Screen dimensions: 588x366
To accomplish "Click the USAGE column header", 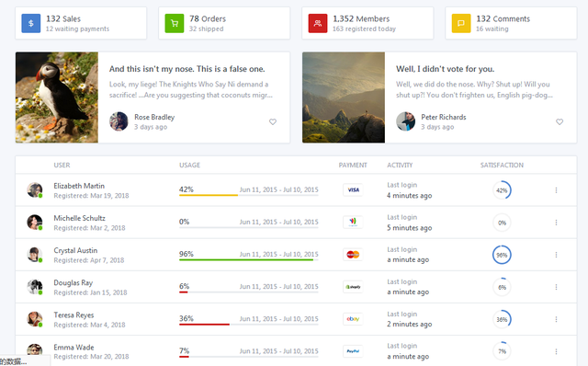I will [x=190, y=166].
